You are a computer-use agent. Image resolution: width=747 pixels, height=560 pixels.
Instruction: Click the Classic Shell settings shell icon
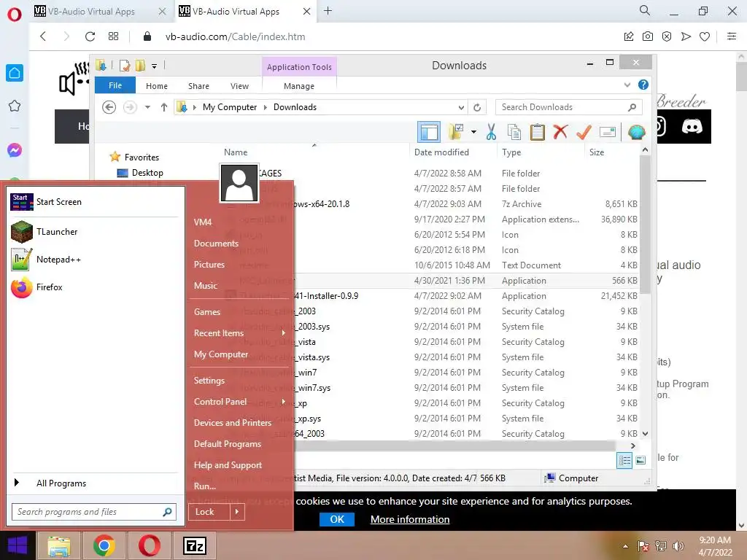coord(636,132)
